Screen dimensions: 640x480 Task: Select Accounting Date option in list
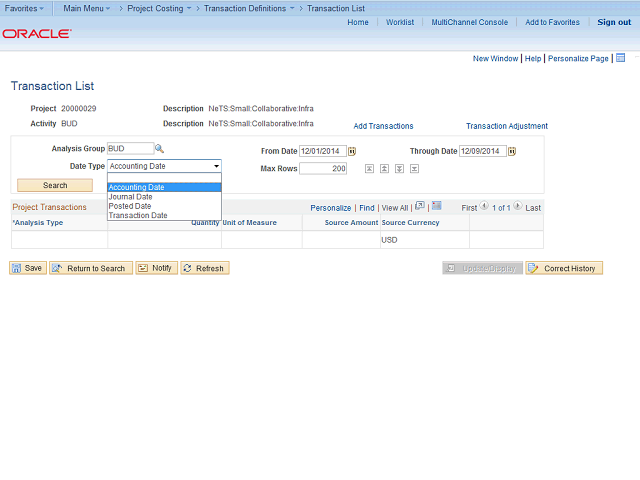(x=164, y=187)
